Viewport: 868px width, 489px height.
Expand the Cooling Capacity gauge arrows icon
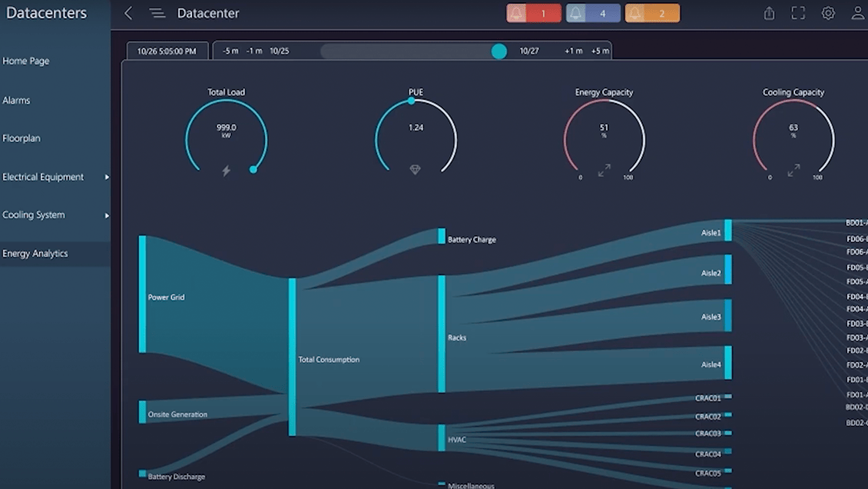[793, 171]
